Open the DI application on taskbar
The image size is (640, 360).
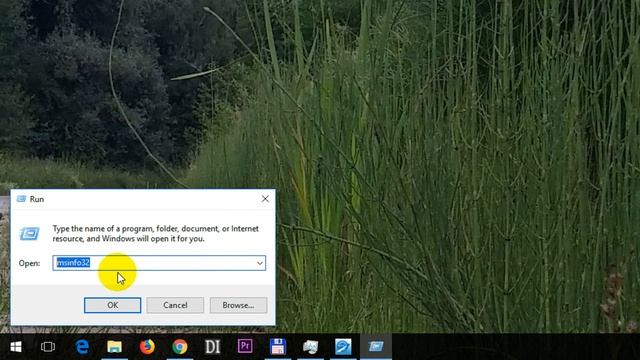click(x=212, y=347)
